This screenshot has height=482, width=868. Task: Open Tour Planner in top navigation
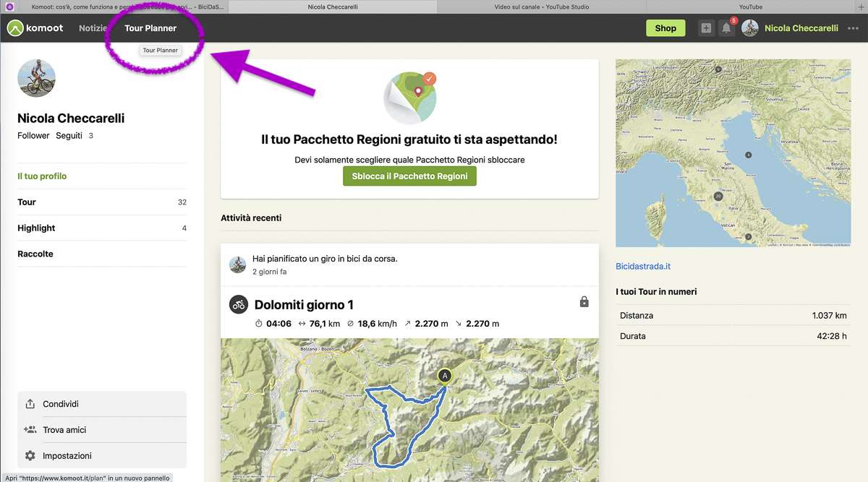(x=150, y=28)
